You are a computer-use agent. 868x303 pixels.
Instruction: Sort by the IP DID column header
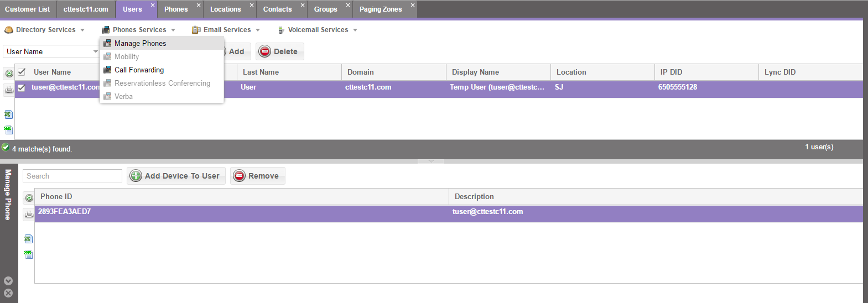706,72
